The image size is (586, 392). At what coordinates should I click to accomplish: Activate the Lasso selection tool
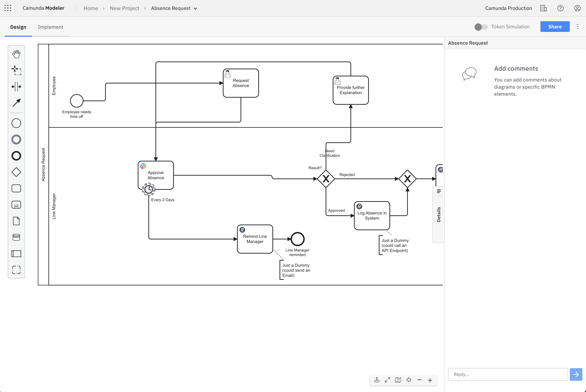pos(16,71)
